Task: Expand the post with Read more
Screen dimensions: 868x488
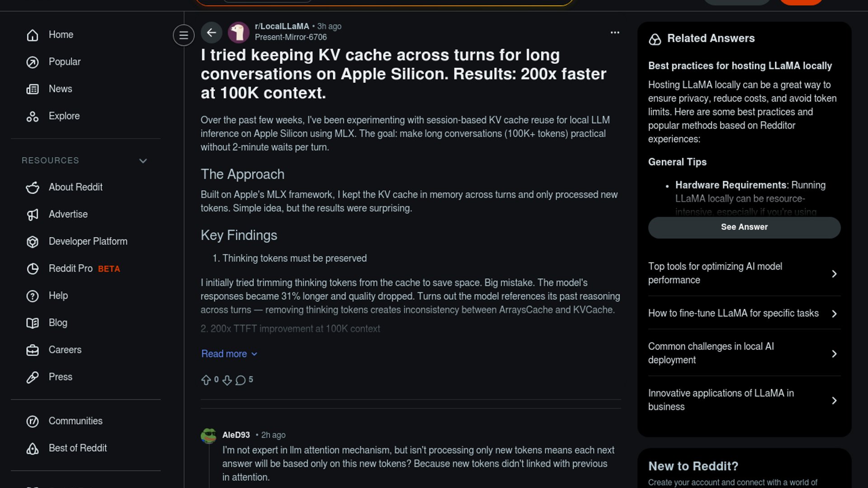Action: click(x=229, y=354)
